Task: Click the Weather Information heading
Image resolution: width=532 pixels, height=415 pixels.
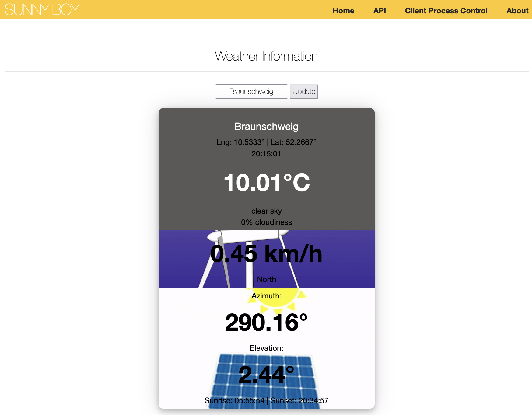Action: coord(266,56)
